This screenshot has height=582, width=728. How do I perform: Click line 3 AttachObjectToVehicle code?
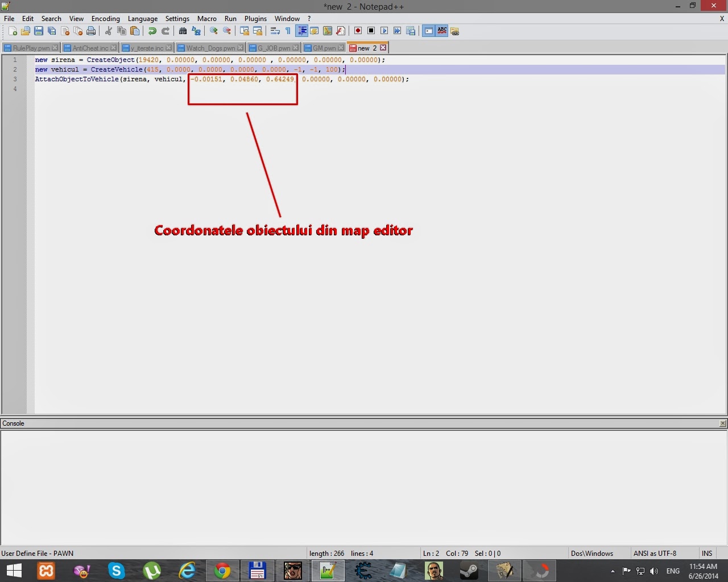(222, 79)
